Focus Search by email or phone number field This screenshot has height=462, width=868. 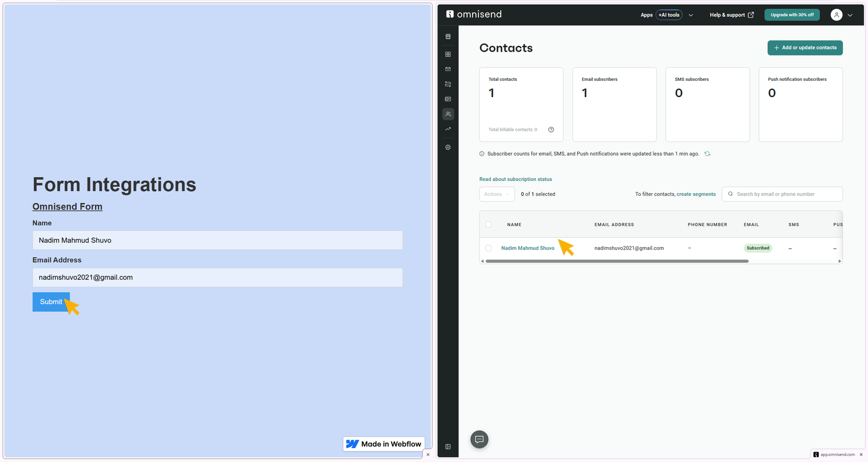(x=782, y=194)
